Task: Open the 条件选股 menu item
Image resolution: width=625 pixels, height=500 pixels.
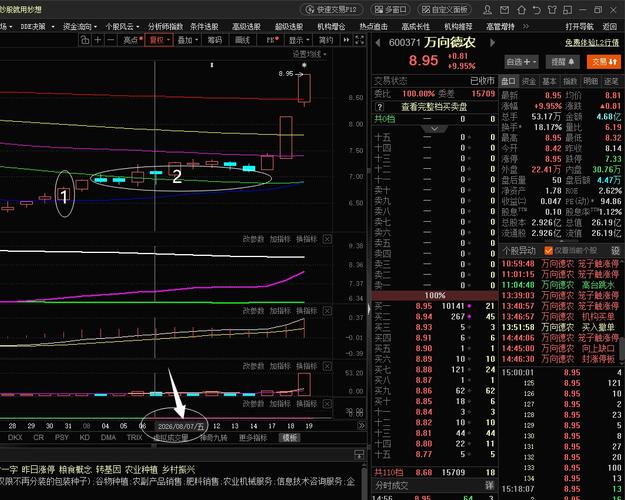Action: [204, 27]
